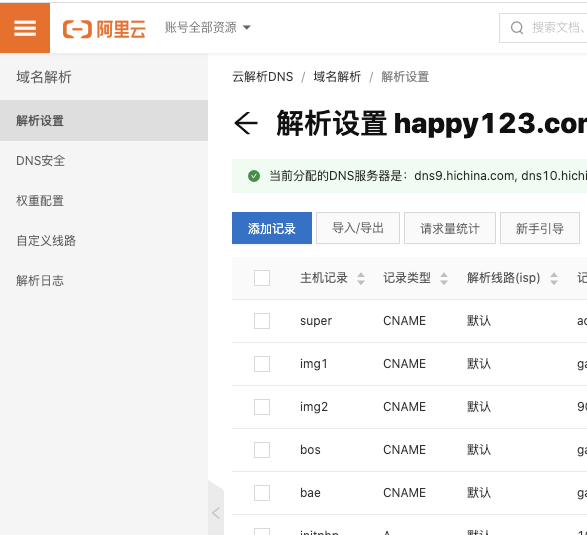The height and width of the screenshot is (535, 587).
Task: Sort by 解析线路(isp) column arrows
Action: pos(554,278)
